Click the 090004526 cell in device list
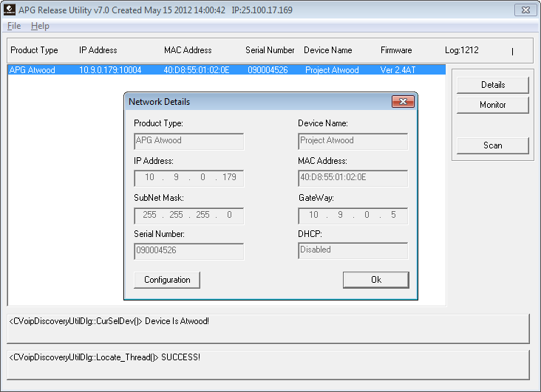The height and width of the screenshot is (392, 541). (268, 70)
